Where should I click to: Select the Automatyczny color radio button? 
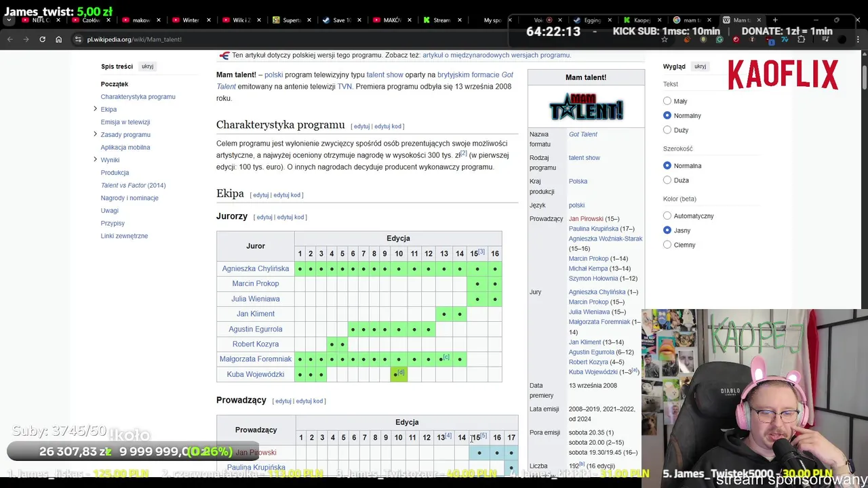coord(667,216)
